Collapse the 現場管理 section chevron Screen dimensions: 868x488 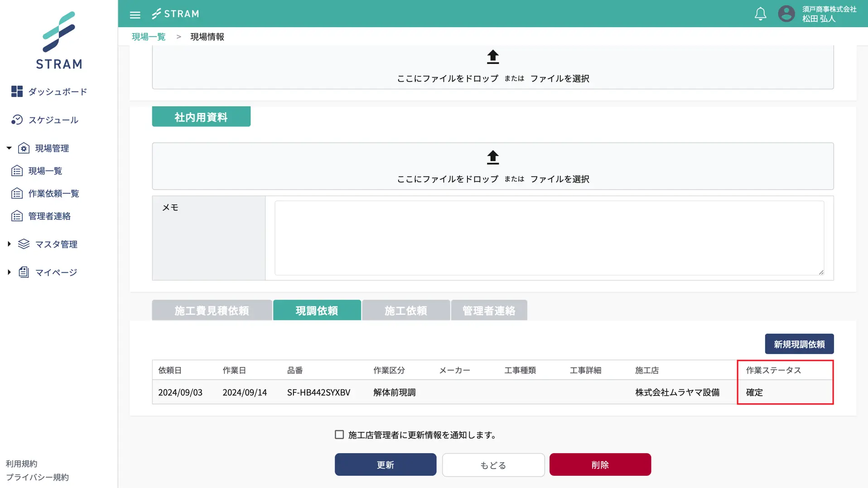pos(8,148)
